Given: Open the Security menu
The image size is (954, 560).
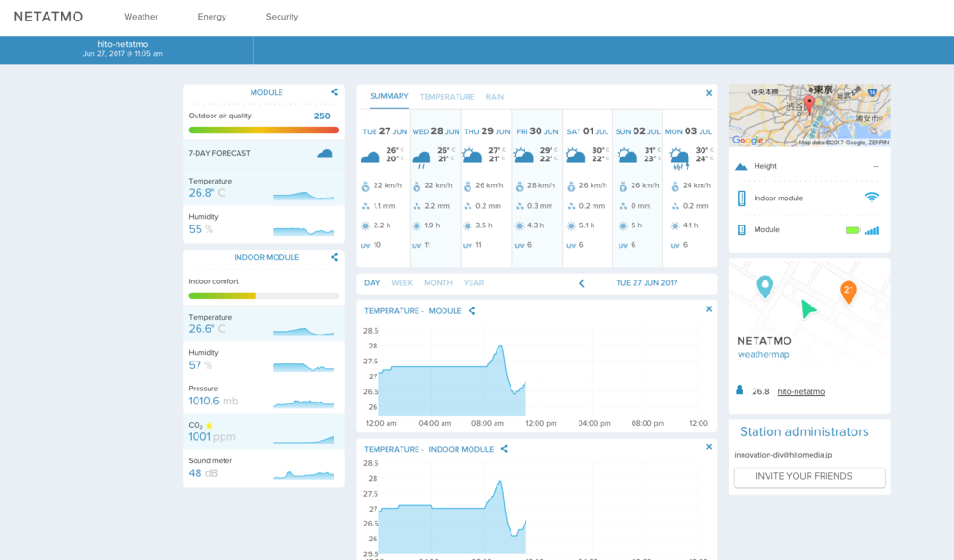Looking at the screenshot, I should pos(281,17).
